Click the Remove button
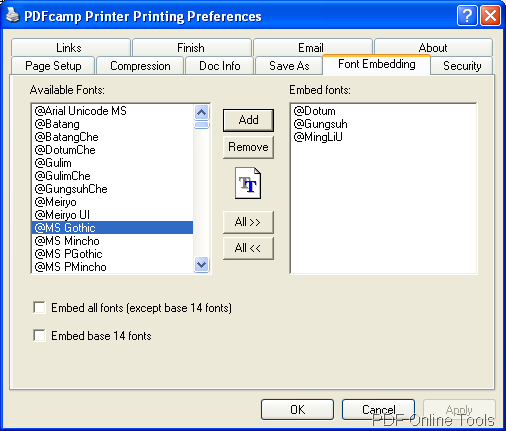Screen dimensions: 506x431 [x=248, y=147]
